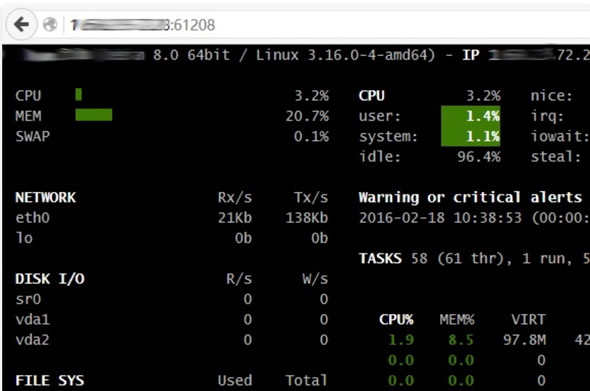The width and height of the screenshot is (590, 391).
Task: Click the iowait: label
Action: (x=560, y=136)
